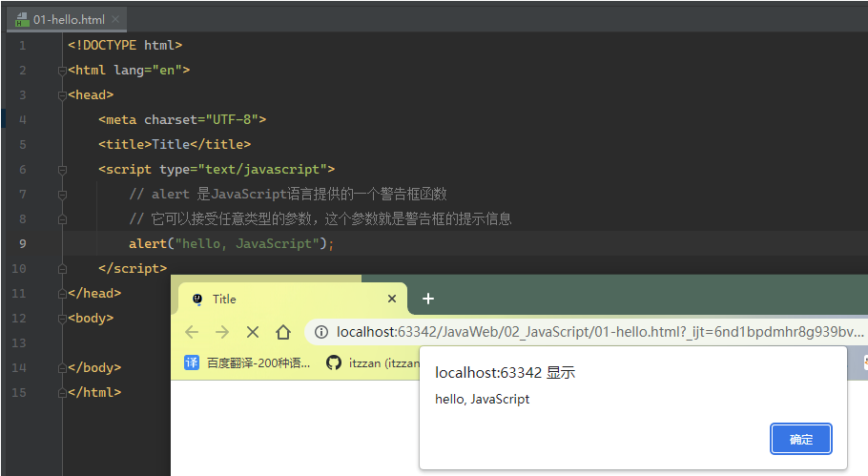Place cursor on the alert("hello, JavaScript") line

232,243
